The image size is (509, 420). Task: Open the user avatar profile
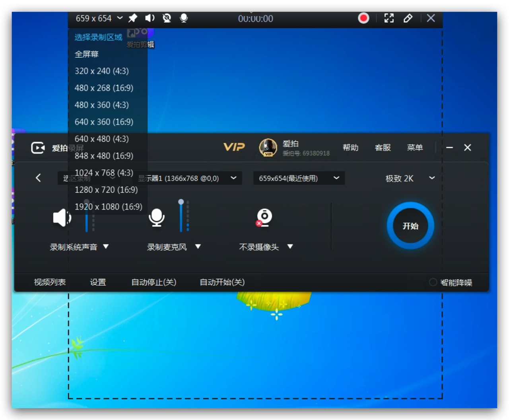[x=268, y=148]
